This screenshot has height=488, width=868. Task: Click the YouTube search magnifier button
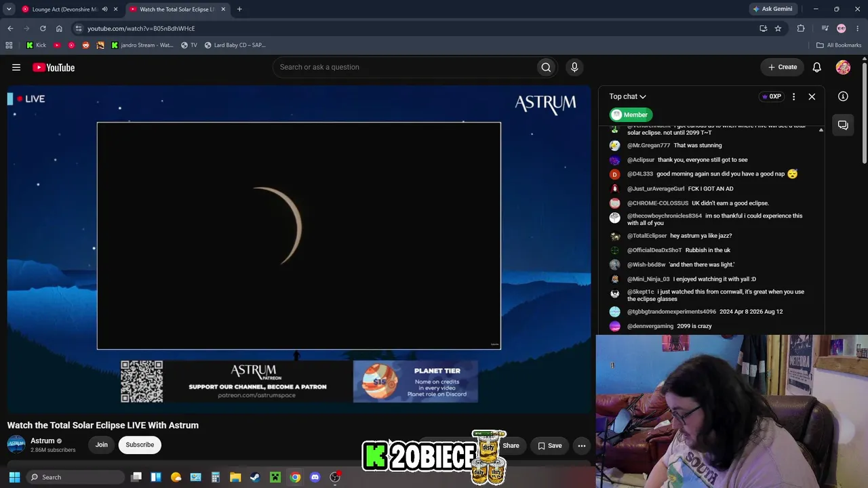546,67
